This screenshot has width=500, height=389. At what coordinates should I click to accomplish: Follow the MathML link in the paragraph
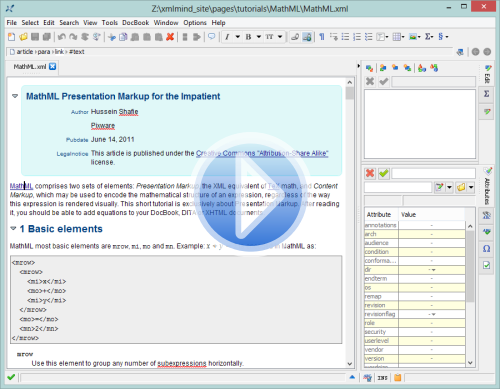21,186
